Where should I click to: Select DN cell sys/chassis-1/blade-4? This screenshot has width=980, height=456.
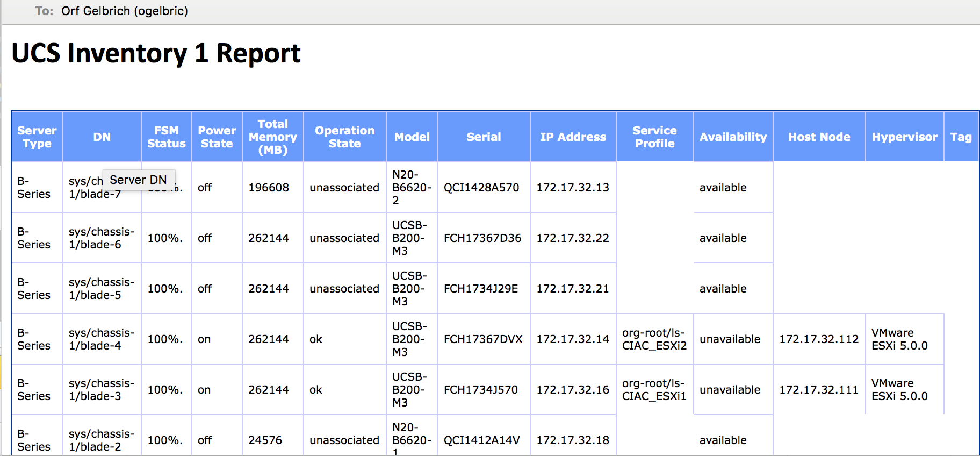(x=102, y=339)
